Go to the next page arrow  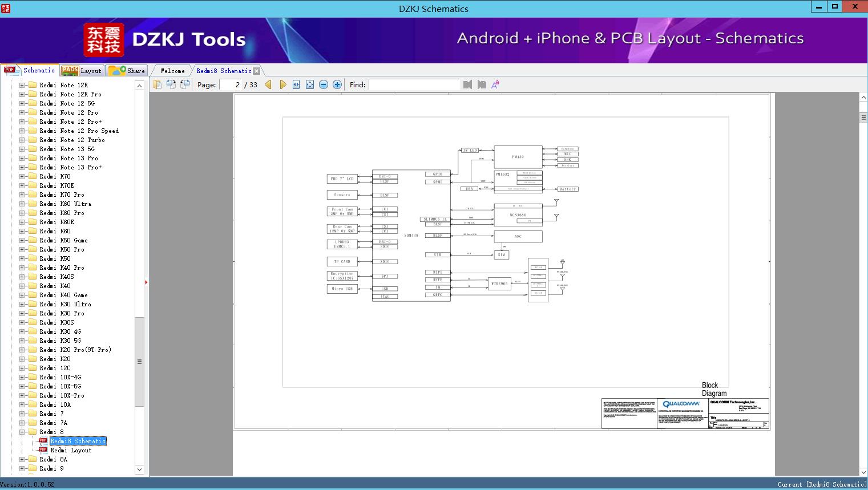tap(282, 84)
